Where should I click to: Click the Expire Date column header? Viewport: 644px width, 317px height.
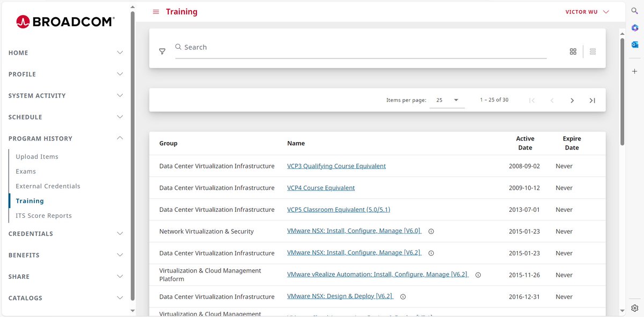coord(572,143)
